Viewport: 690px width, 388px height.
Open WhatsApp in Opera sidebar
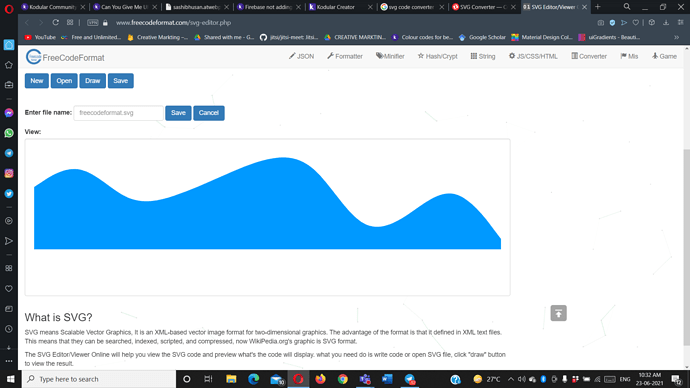coord(9,133)
